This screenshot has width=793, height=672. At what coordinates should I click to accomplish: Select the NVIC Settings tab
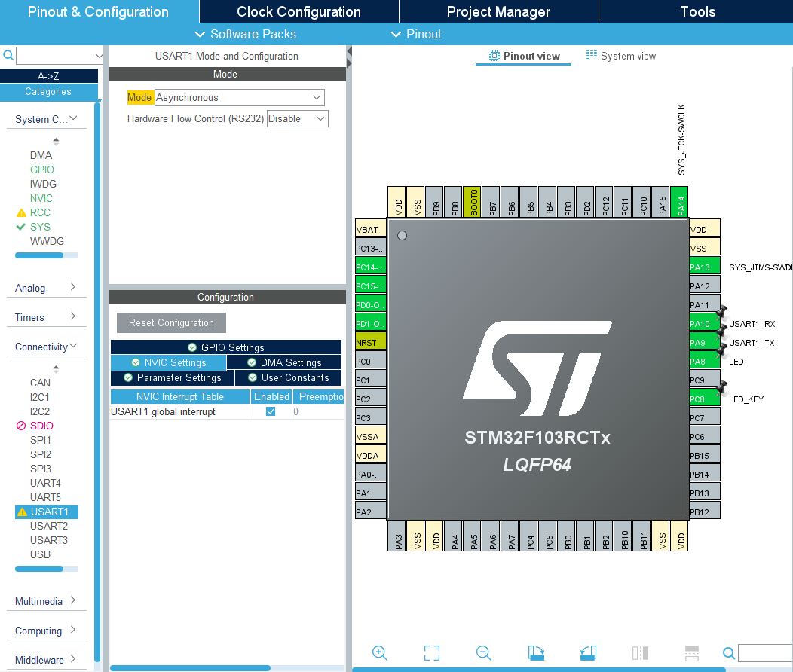(168, 362)
